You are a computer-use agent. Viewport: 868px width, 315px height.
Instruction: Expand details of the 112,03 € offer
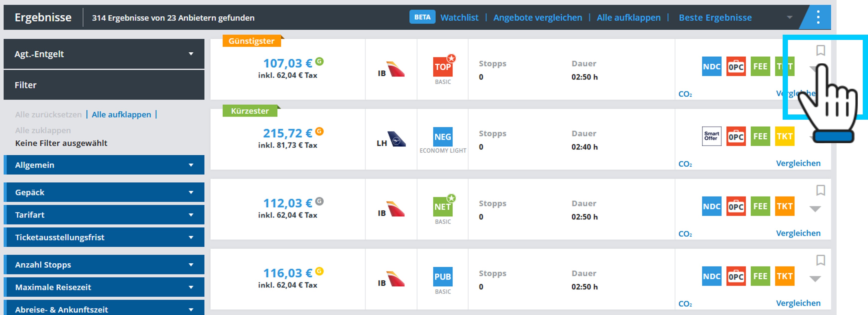[815, 209]
